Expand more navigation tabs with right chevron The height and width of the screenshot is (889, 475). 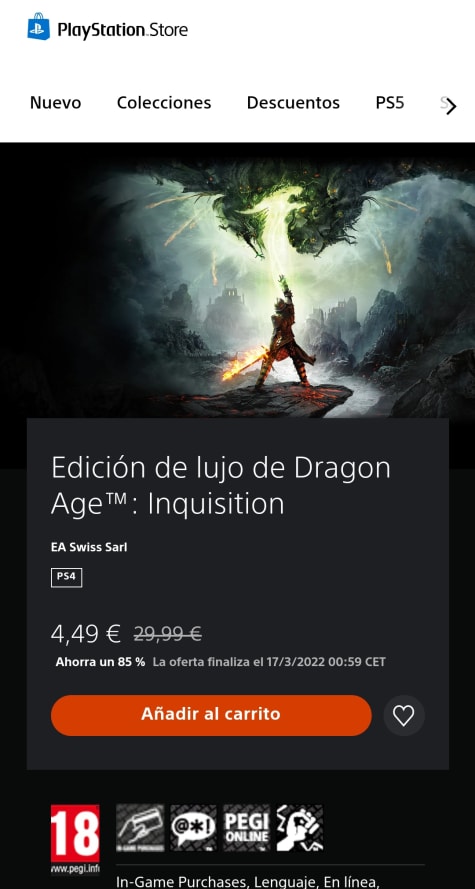(x=451, y=106)
